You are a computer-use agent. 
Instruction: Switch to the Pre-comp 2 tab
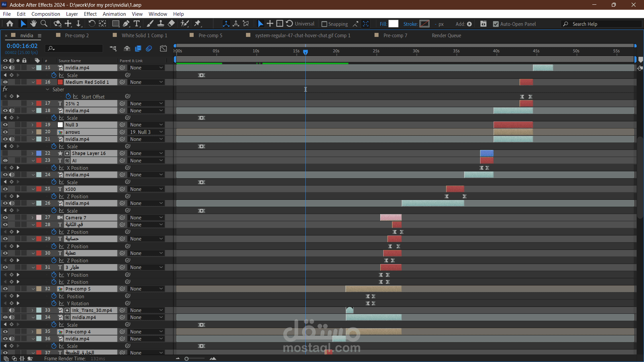[77, 36]
